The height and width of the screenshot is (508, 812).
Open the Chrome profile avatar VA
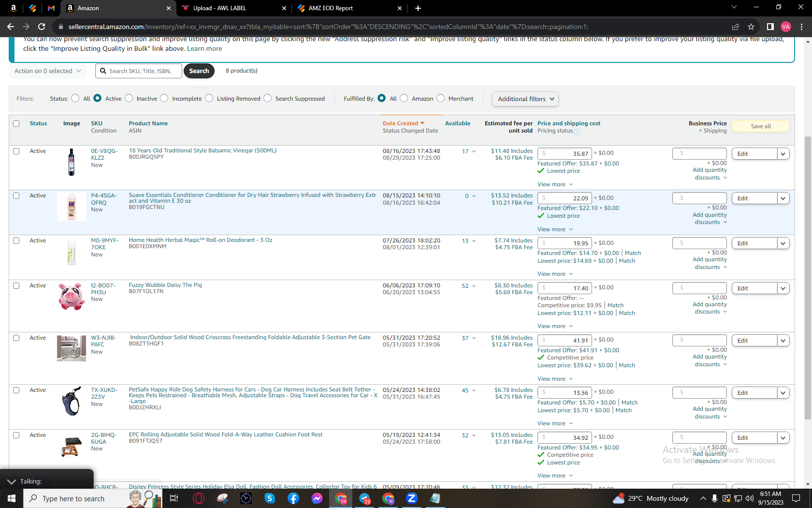click(786, 27)
